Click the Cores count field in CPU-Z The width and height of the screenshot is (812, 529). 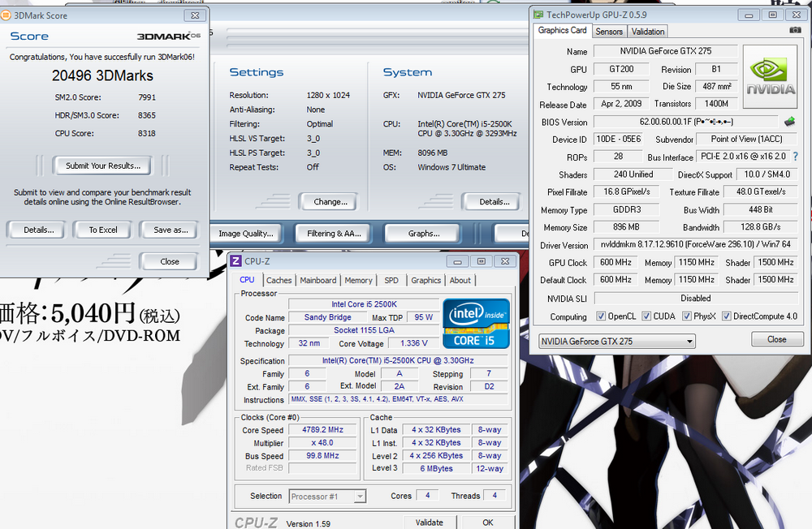pos(427,496)
